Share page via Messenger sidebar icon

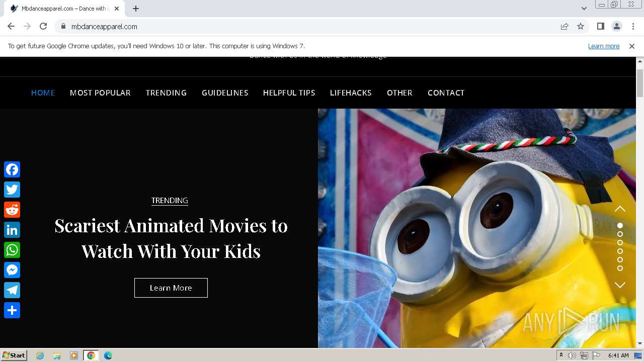click(12, 270)
